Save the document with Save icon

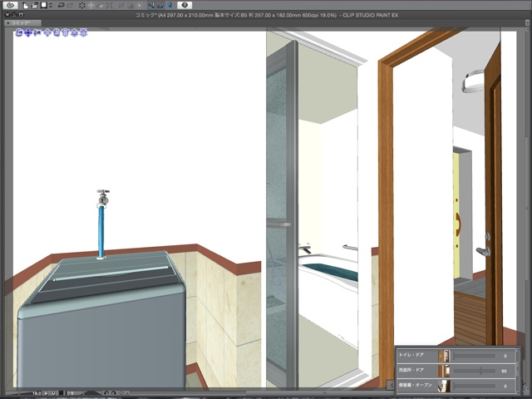[44, 6]
